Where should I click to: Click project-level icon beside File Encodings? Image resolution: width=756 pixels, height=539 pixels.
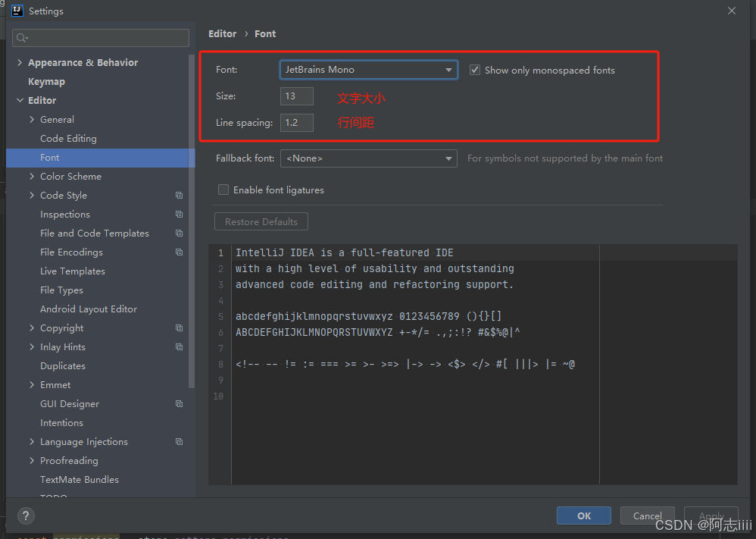(179, 252)
